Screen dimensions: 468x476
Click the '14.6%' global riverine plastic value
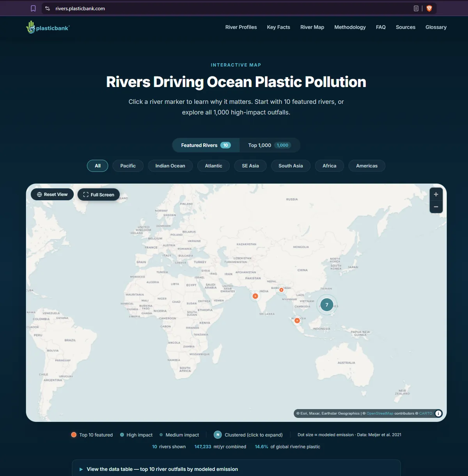(x=262, y=447)
